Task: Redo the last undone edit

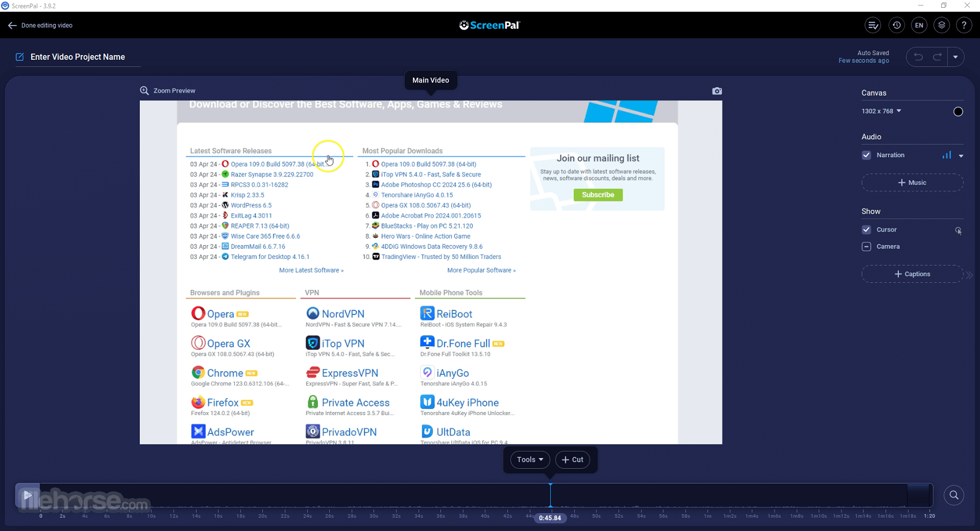Action: [938, 57]
